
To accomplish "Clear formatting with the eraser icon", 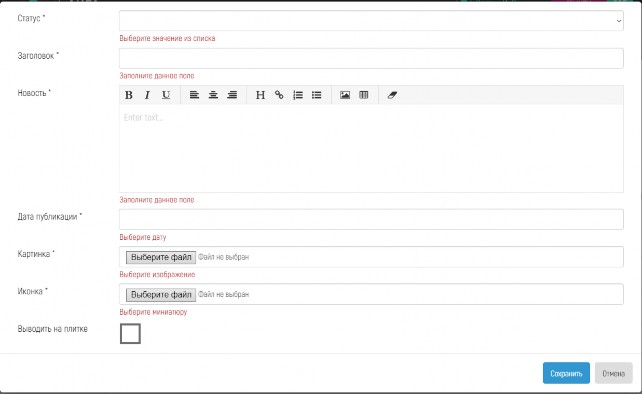I will pyautogui.click(x=392, y=95).
